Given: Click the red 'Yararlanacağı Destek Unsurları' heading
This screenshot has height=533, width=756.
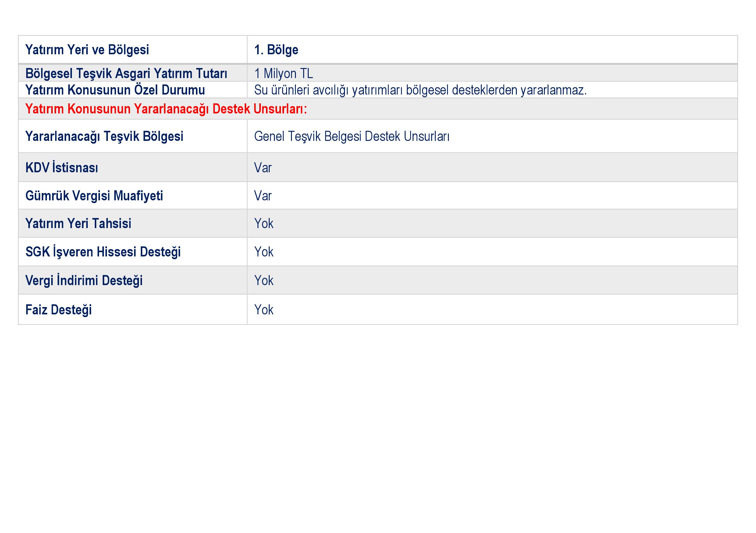Looking at the screenshot, I should (166, 109).
